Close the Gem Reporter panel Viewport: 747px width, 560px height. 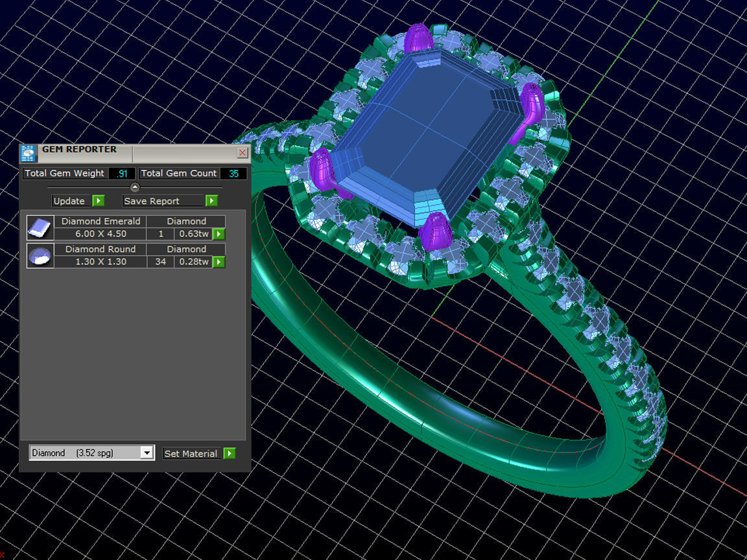[242, 153]
